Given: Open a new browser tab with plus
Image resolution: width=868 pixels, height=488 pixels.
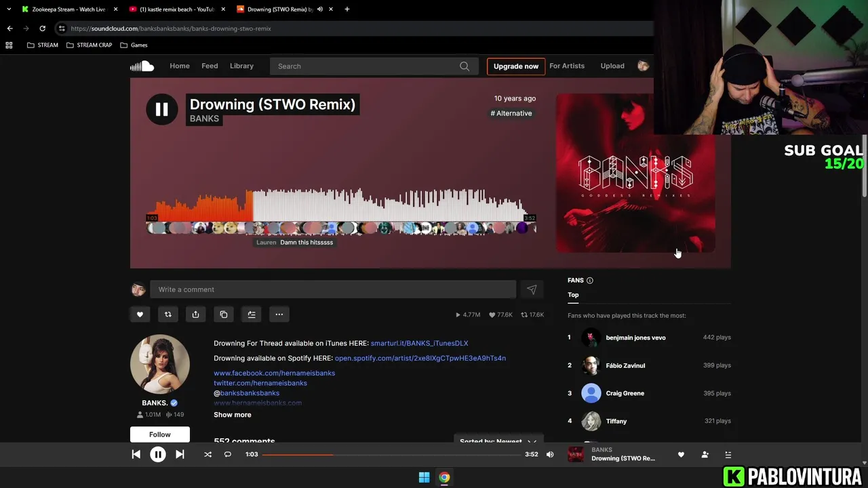Looking at the screenshot, I should click(347, 9).
